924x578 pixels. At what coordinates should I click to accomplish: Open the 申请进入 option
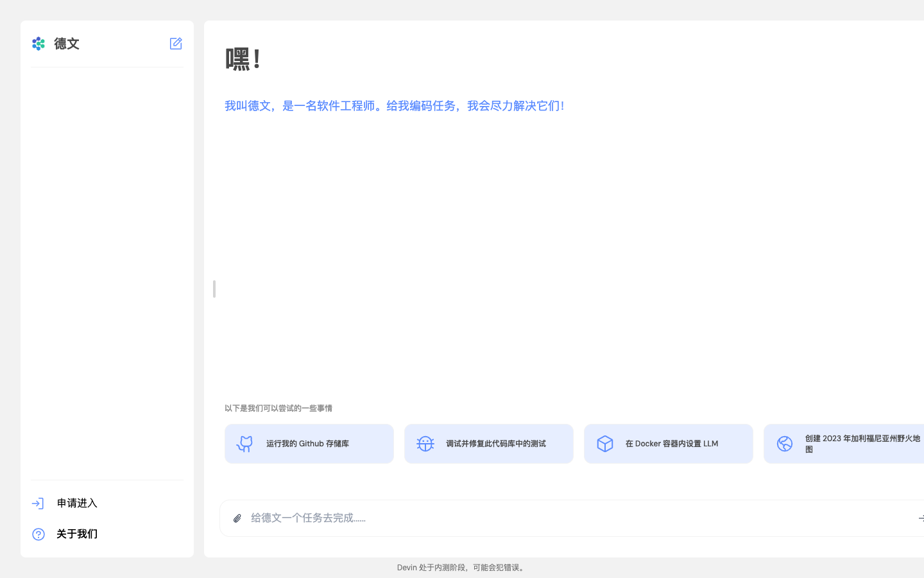click(x=77, y=503)
